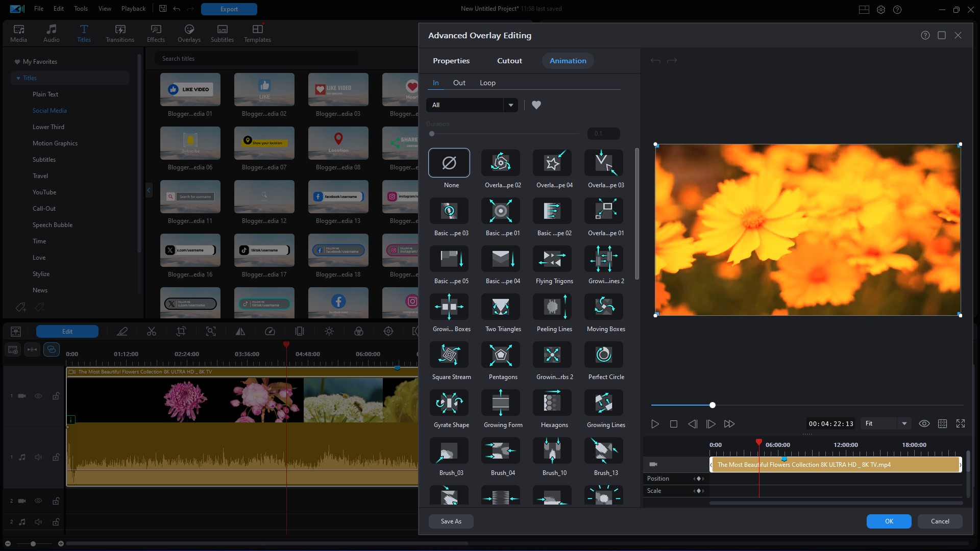
Task: Toggle the favorites heart filter for animations
Action: click(536, 105)
